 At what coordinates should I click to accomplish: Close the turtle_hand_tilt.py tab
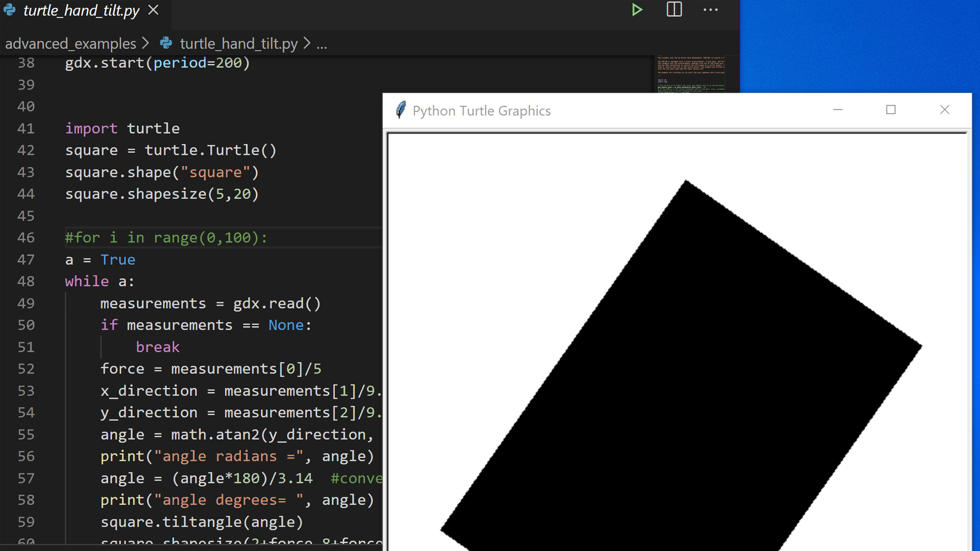(x=154, y=10)
